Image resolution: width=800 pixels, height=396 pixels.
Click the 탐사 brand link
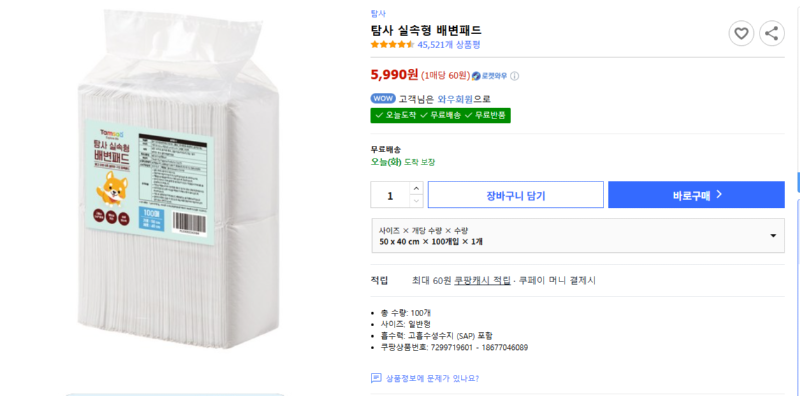(379, 14)
